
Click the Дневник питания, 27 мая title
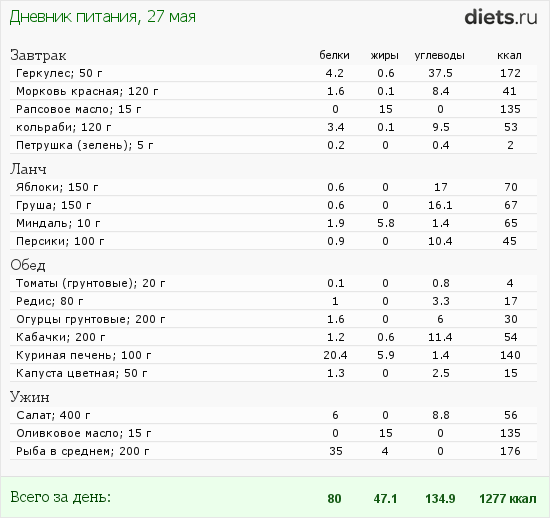click(102, 17)
